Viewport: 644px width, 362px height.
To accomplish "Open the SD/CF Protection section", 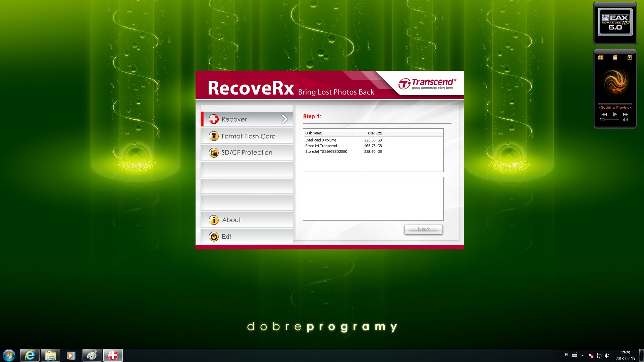I will coord(247,153).
